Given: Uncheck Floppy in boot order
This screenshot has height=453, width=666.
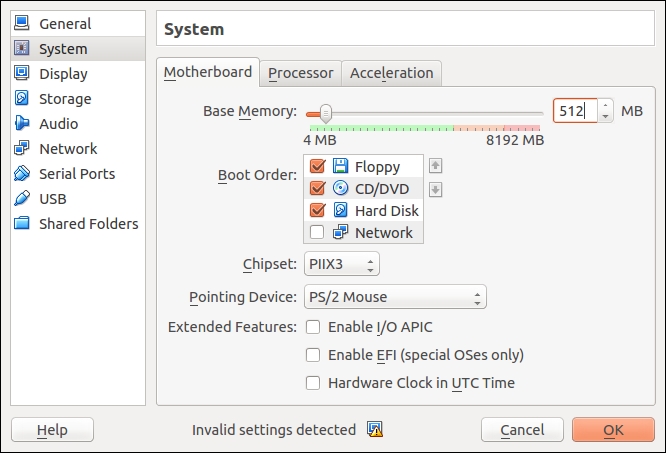Looking at the screenshot, I should pyautogui.click(x=318, y=167).
